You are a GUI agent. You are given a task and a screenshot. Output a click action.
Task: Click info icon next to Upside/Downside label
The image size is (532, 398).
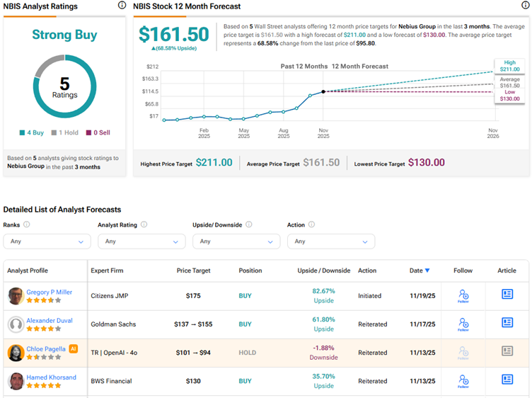coord(246,224)
